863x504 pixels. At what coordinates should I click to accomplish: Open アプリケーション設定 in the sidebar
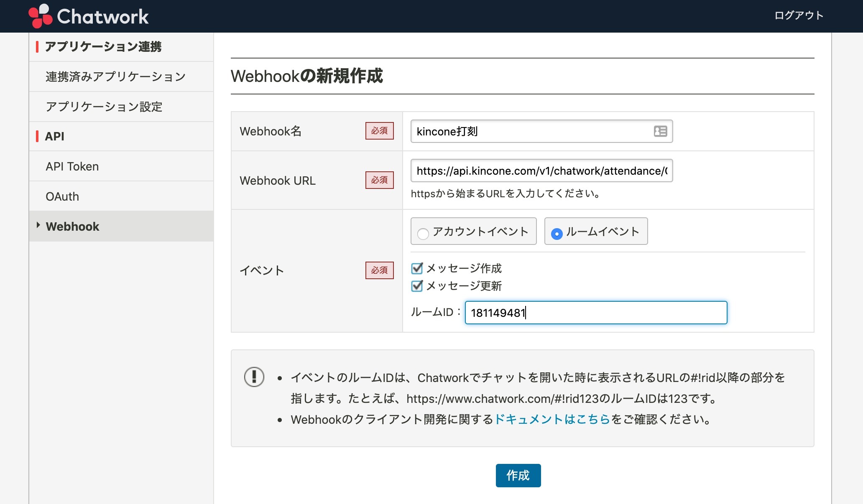tap(121, 107)
